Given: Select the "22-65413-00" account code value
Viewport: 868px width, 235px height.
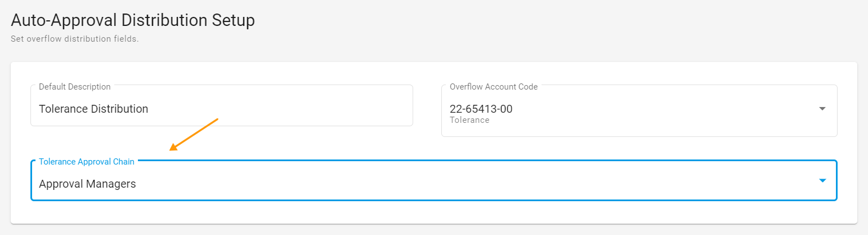Looking at the screenshot, I should (x=481, y=109).
